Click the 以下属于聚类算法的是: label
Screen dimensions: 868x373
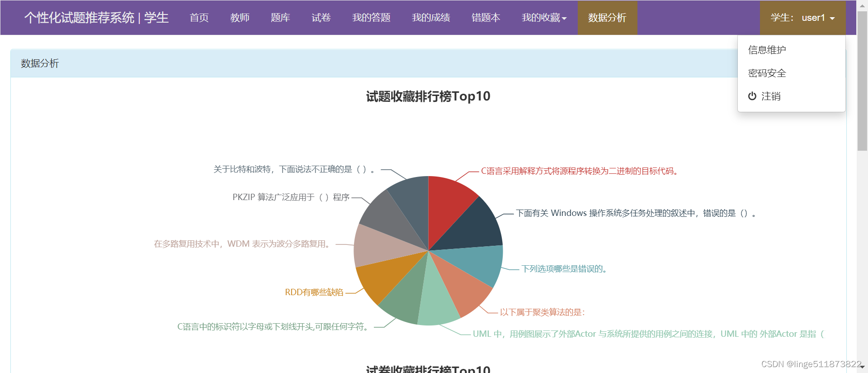542,312
